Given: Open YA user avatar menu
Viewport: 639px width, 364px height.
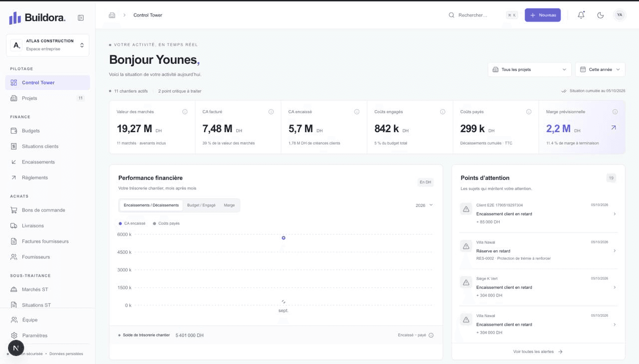Looking at the screenshot, I should pyautogui.click(x=620, y=15).
